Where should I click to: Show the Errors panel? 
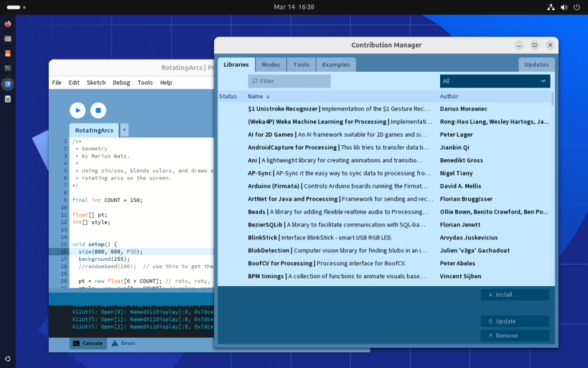123,344
